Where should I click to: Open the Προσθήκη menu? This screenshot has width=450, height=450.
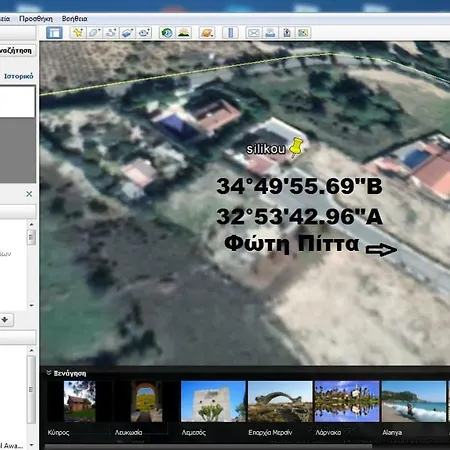click(36, 19)
